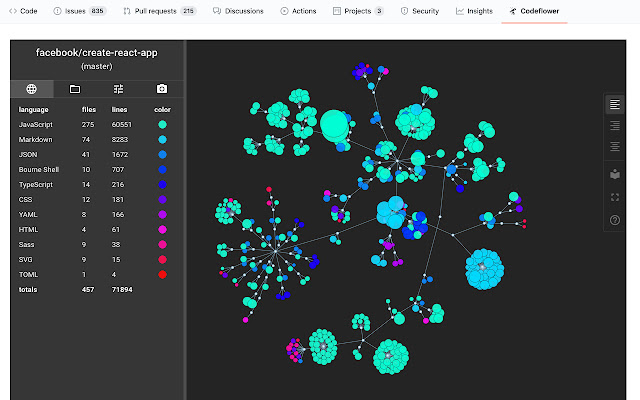The image size is (640, 400).
Task: Select the Codeflower tab
Action: pyautogui.click(x=534, y=11)
